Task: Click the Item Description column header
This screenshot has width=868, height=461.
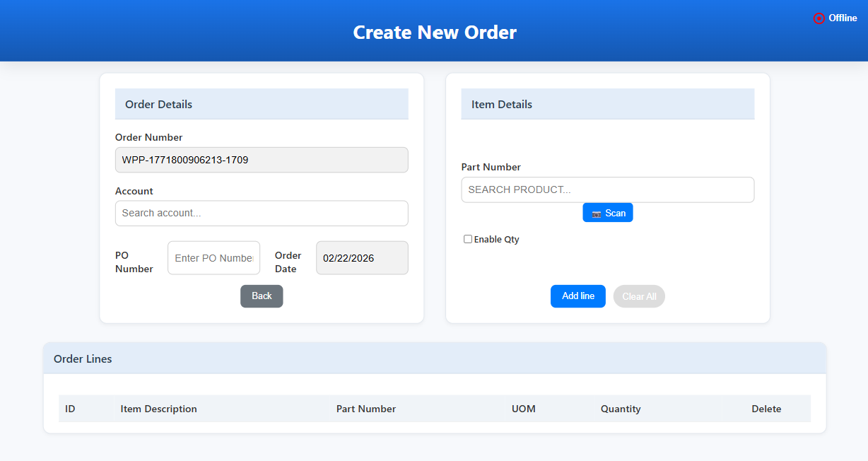Action: [159, 409]
